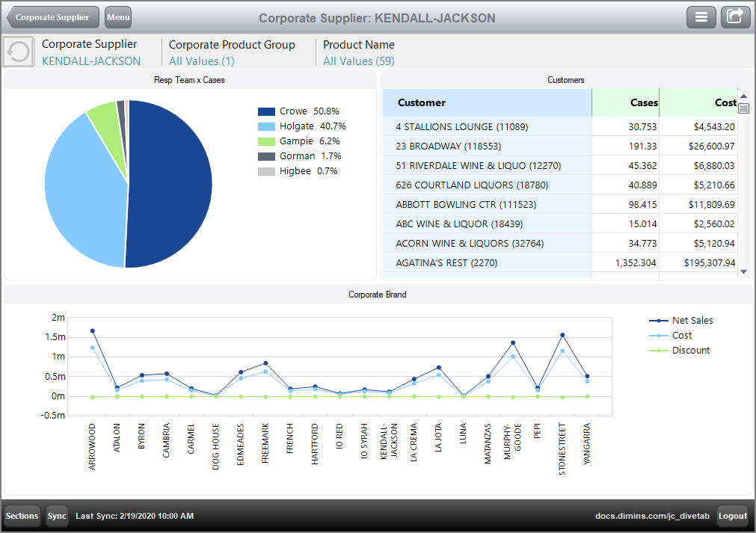This screenshot has height=533, width=756.
Task: Click the hamburger list icon at top right
Action: coord(701,17)
